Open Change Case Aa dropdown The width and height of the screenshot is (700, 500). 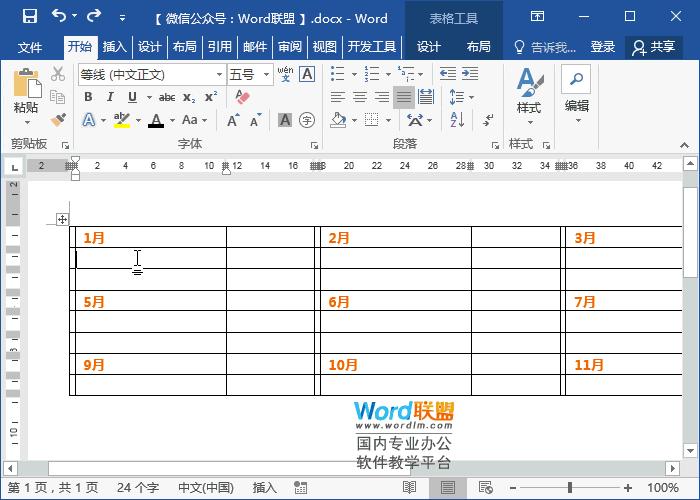(195, 120)
